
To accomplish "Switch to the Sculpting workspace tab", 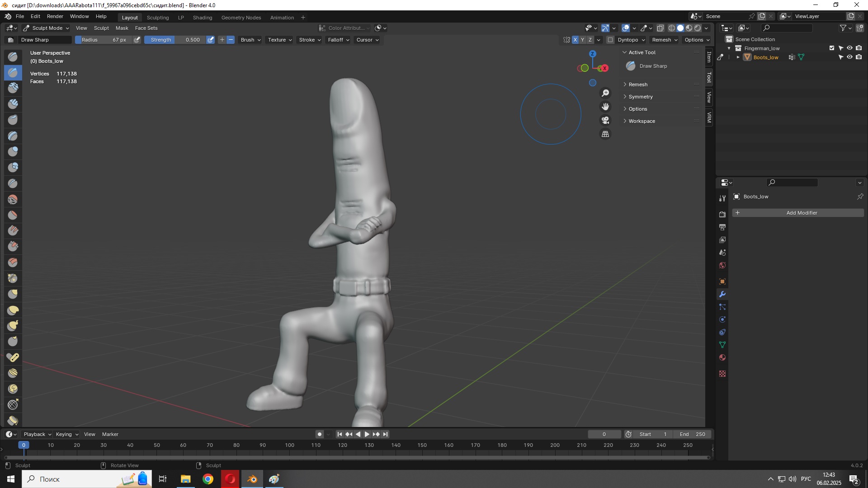I will [158, 18].
